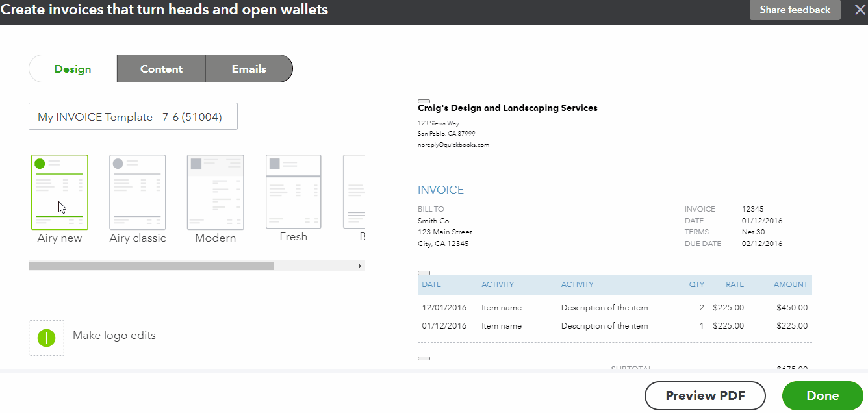The image size is (868, 413).
Task: Click noreply@quickbooks.com email text
Action: (x=453, y=145)
